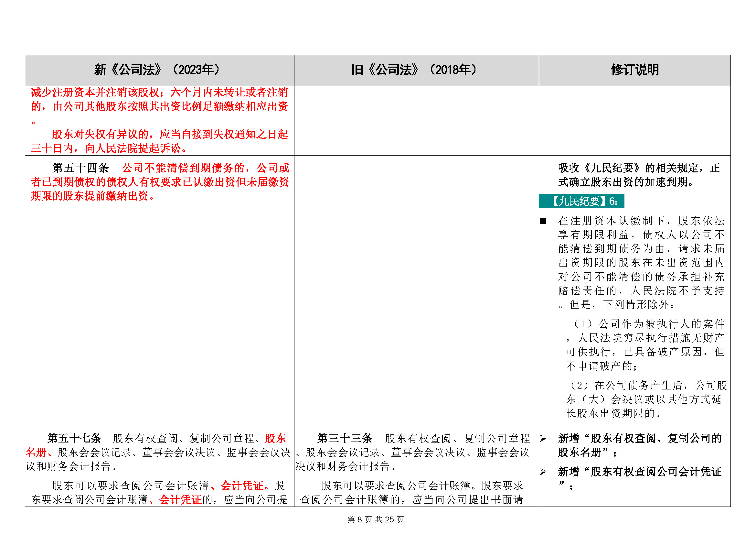Click red 会计凭证 in 股东可以要求查阅 sentence

pos(242,486)
